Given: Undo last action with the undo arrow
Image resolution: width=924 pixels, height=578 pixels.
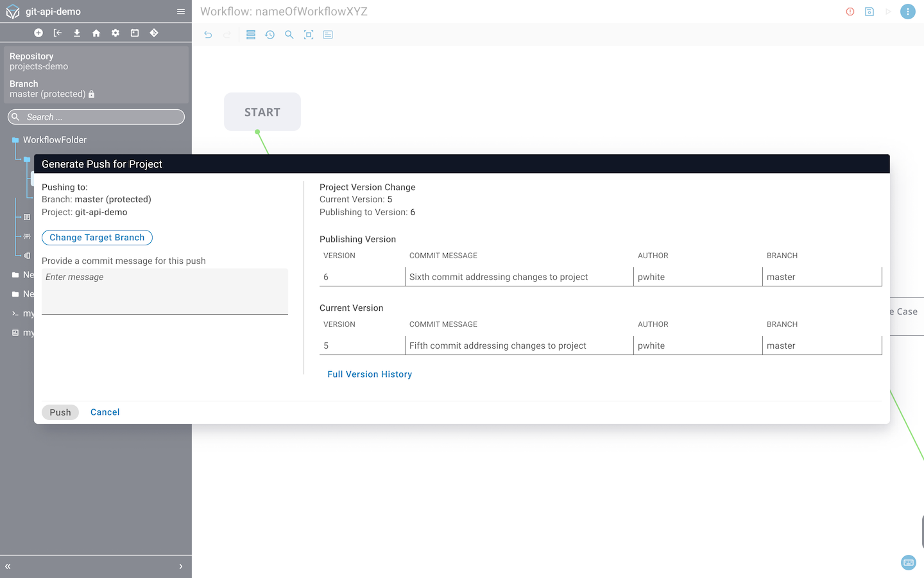Looking at the screenshot, I should (x=208, y=35).
